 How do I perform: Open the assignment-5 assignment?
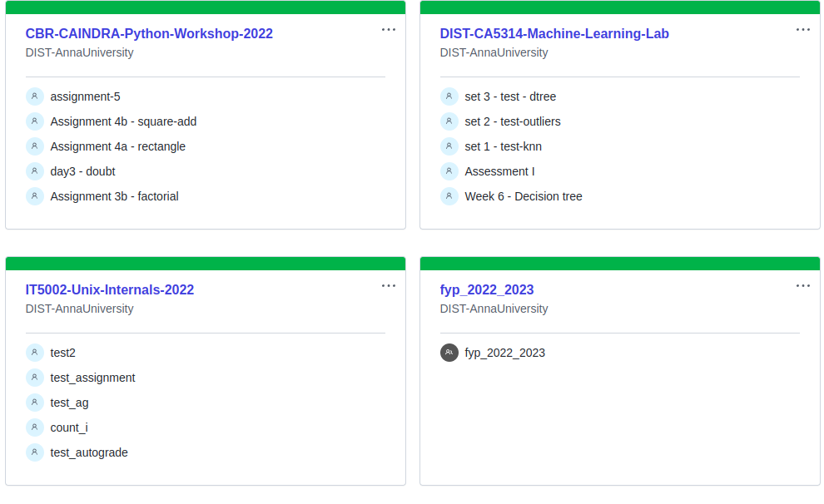point(85,96)
